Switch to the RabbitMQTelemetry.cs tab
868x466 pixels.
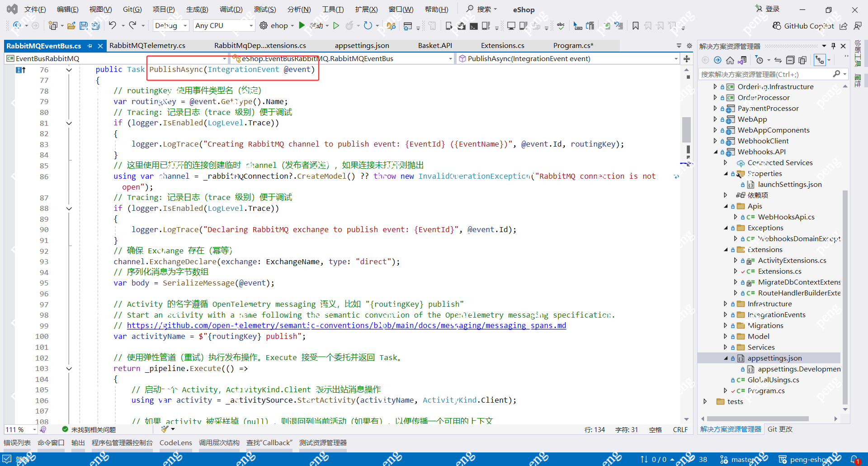[x=147, y=45]
